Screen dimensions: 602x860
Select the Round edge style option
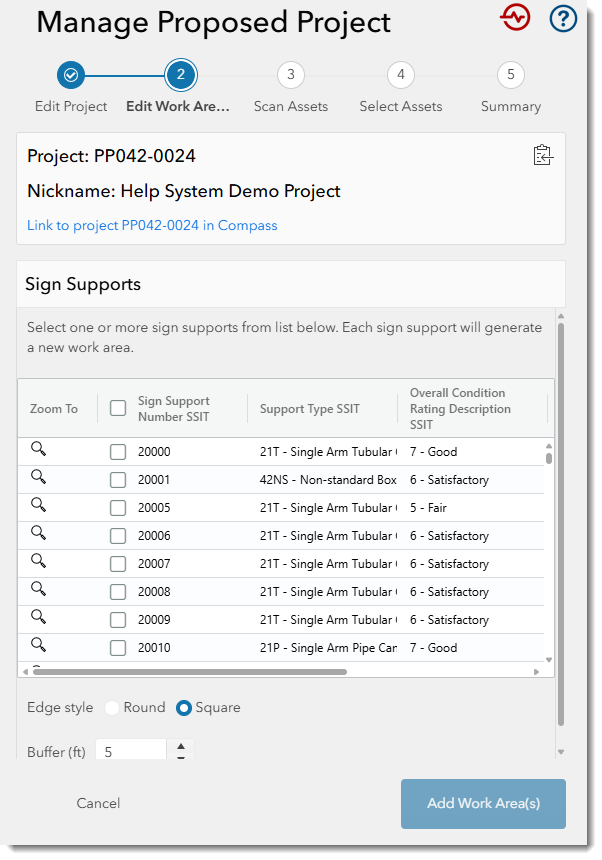[112, 708]
